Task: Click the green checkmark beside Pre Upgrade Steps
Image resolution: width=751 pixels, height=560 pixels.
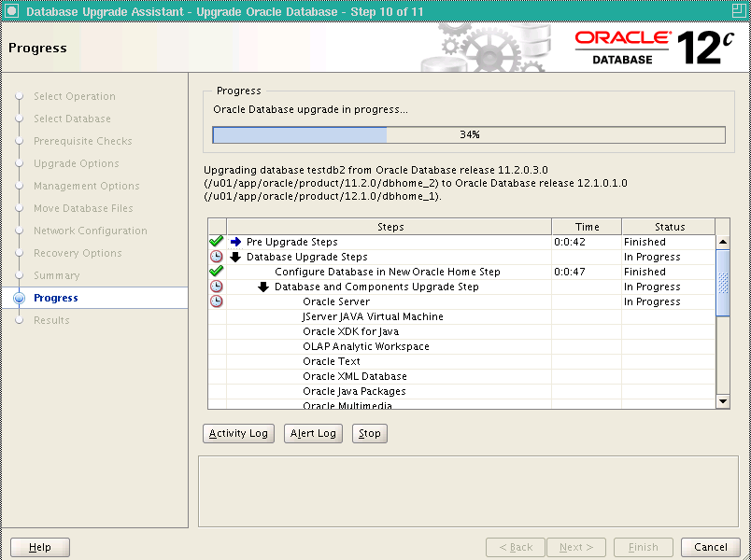Action: click(217, 241)
